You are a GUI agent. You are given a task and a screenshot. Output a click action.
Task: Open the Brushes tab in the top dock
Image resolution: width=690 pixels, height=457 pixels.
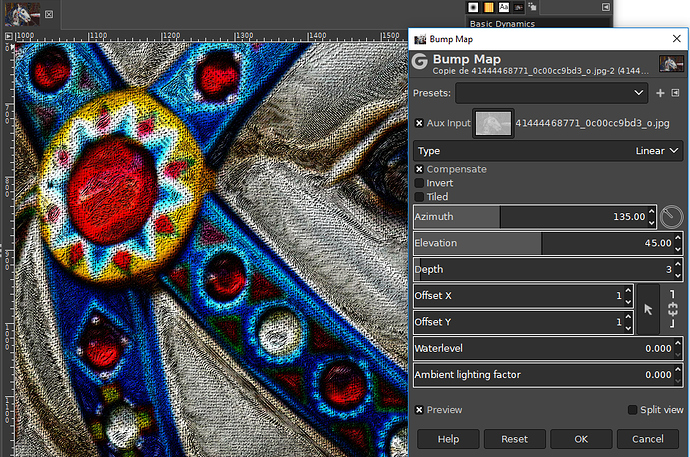(x=473, y=7)
